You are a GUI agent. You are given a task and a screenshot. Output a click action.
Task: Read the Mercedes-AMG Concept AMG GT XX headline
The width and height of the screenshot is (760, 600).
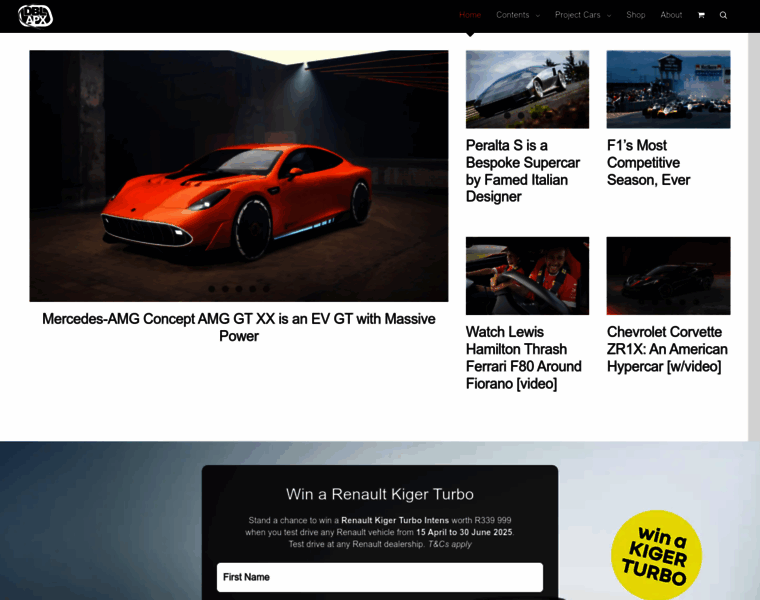[238, 327]
